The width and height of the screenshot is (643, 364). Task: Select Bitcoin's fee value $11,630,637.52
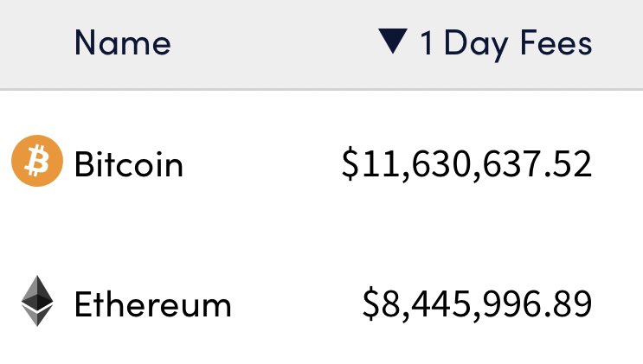tap(466, 164)
